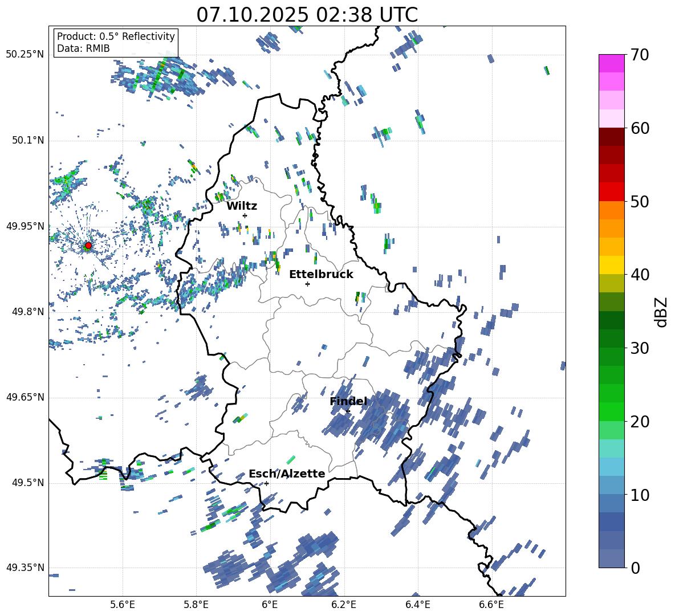
Task: Select the Esch/Alzette city label
Action: [x=286, y=474]
